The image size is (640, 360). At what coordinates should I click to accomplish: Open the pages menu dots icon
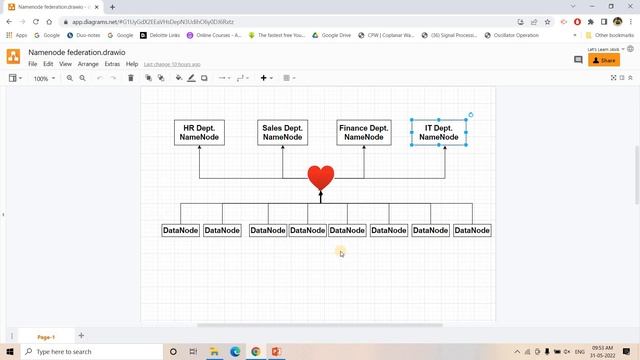pyautogui.click(x=12, y=336)
